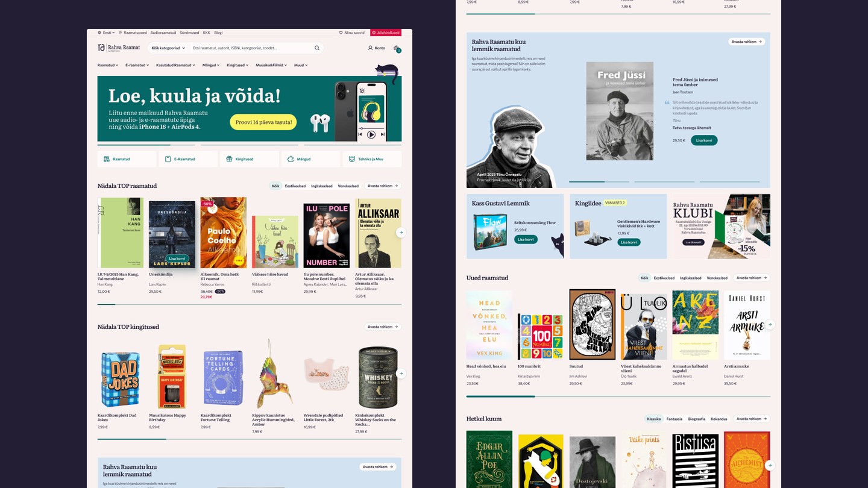Open Paulo Coelho Alkeemik book cover
The height and width of the screenshot is (488, 868).
pyautogui.click(x=224, y=233)
